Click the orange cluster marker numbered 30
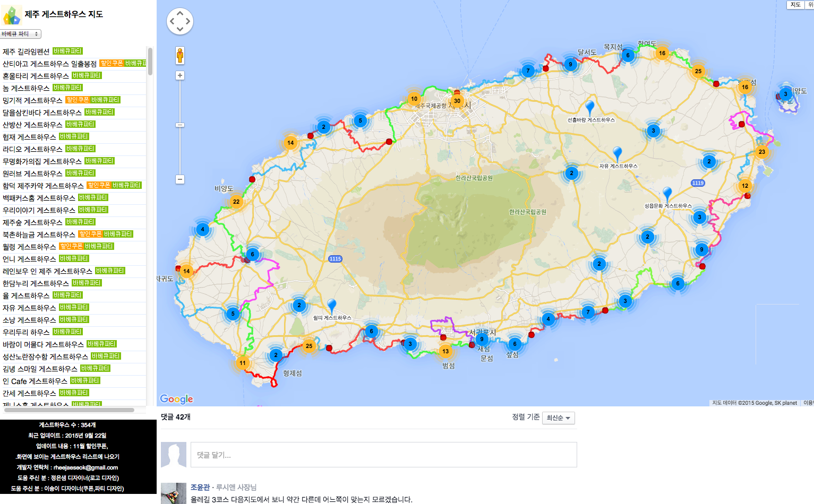The height and width of the screenshot is (504, 814). tap(457, 101)
